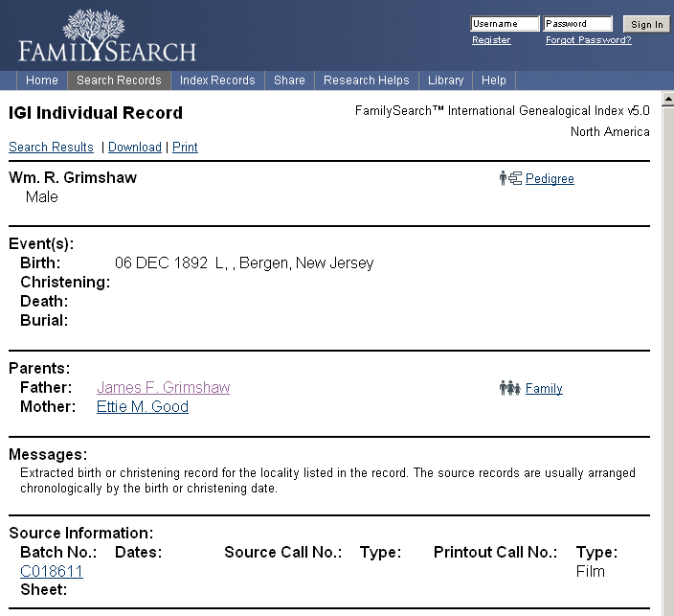Focus the Password input field
Screen dimensions: 674x616
(x=577, y=24)
